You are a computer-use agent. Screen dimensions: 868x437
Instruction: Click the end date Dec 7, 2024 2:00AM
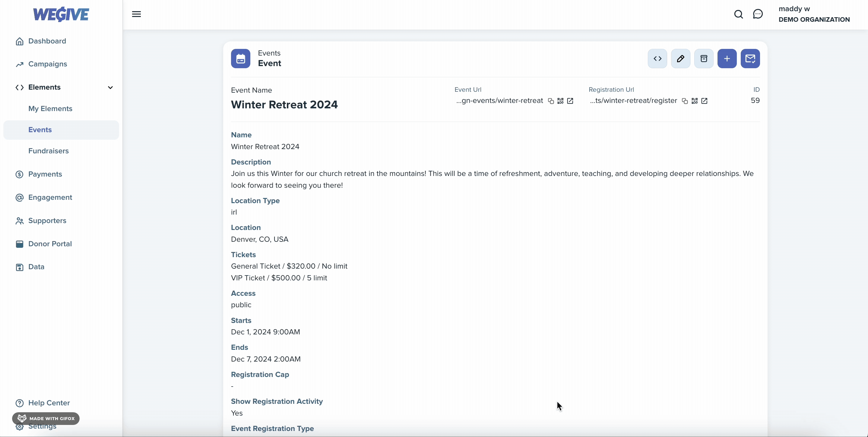[265, 359]
